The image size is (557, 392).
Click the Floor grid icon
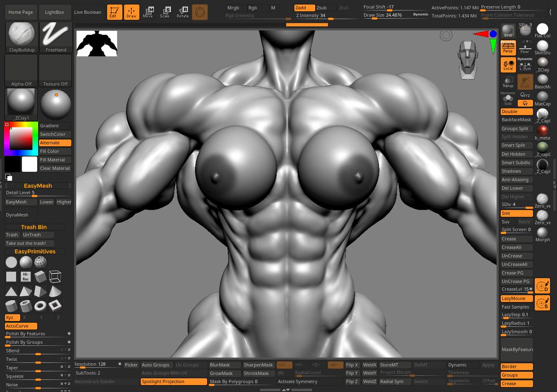click(x=525, y=48)
